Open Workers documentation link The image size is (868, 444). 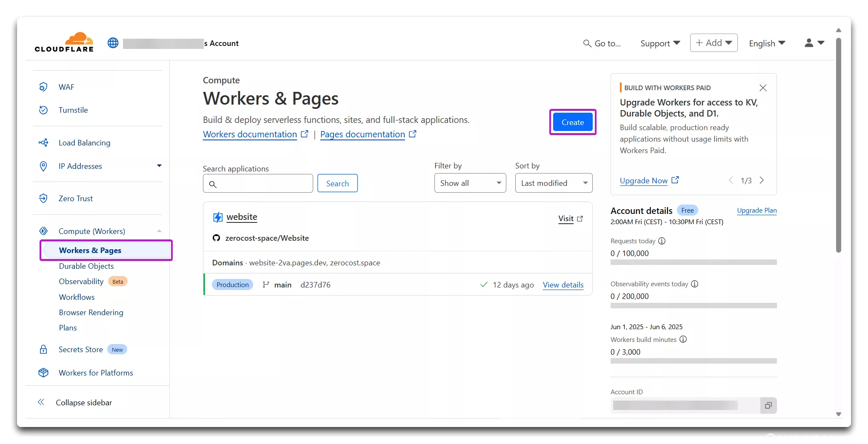point(250,134)
